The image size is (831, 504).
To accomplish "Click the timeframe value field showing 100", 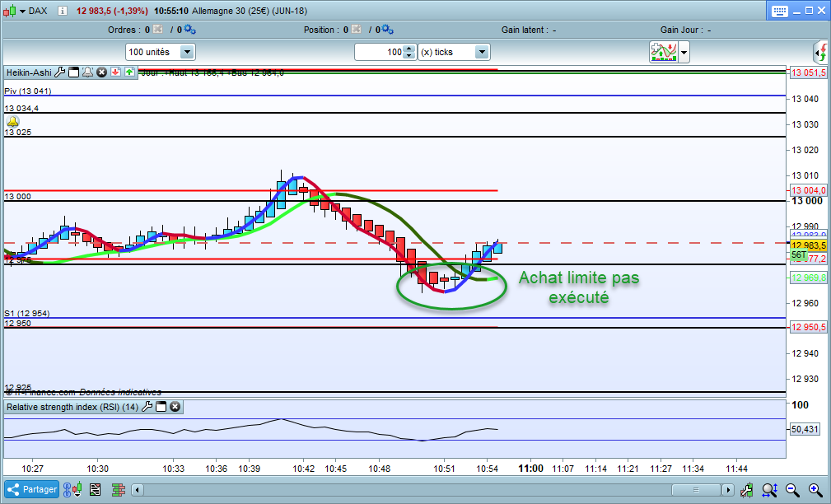I will 379,52.
